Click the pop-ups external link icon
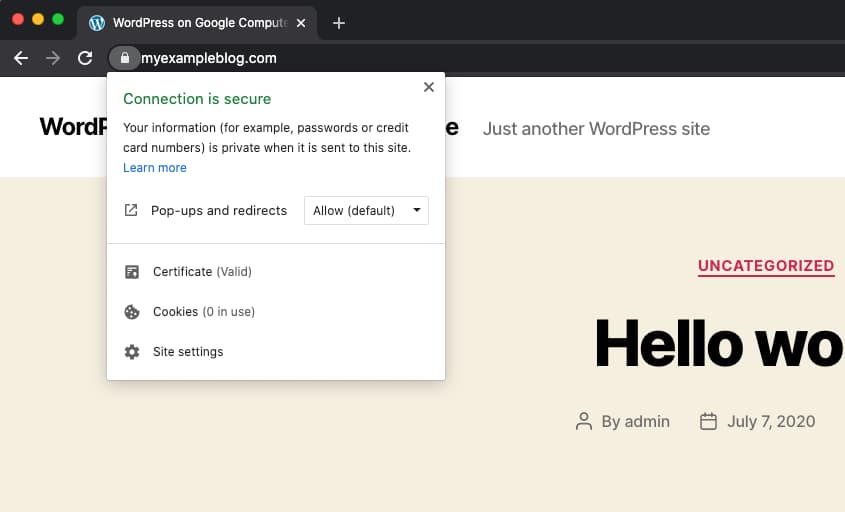Screen dimensions: 845x512 tap(131, 210)
